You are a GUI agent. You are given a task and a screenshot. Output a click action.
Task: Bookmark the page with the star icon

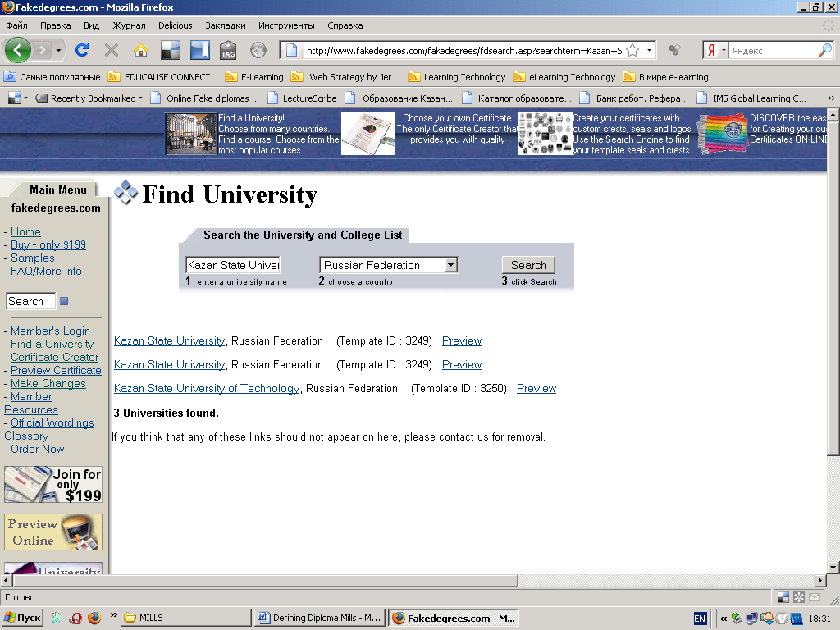[x=632, y=50]
